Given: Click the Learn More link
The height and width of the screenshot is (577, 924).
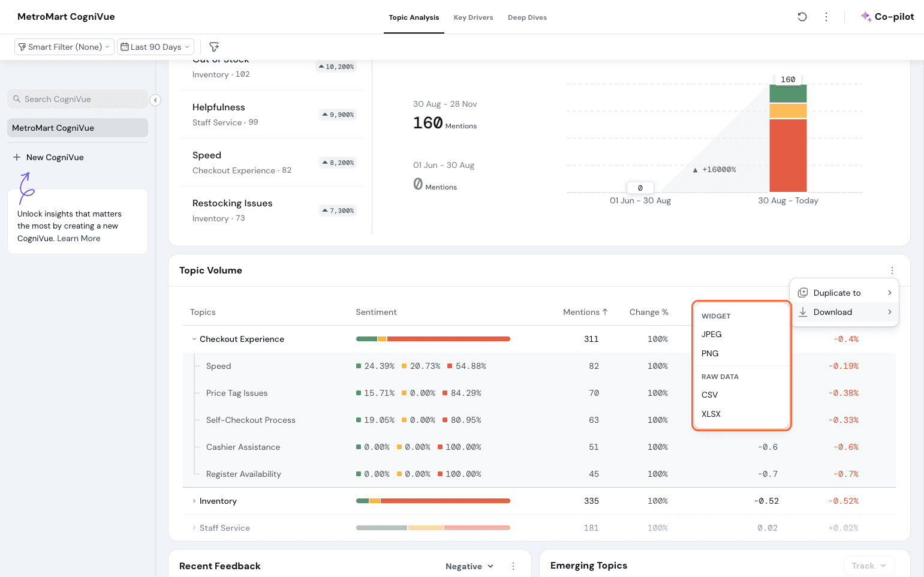Looking at the screenshot, I should click(79, 238).
